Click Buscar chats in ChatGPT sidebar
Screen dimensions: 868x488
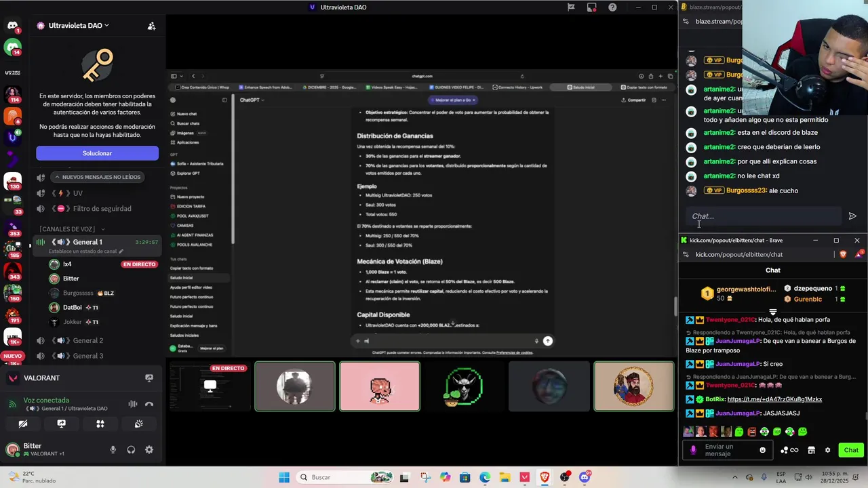pos(184,123)
